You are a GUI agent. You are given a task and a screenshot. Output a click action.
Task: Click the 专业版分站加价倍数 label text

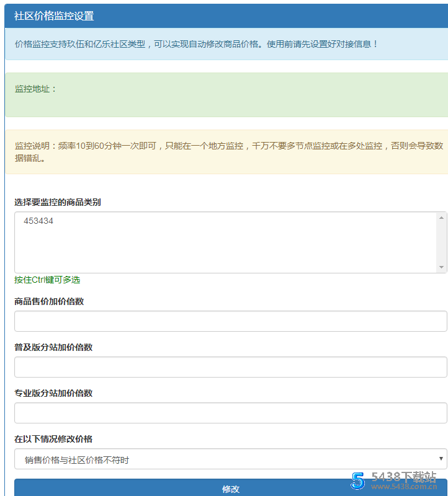pyautogui.click(x=53, y=393)
